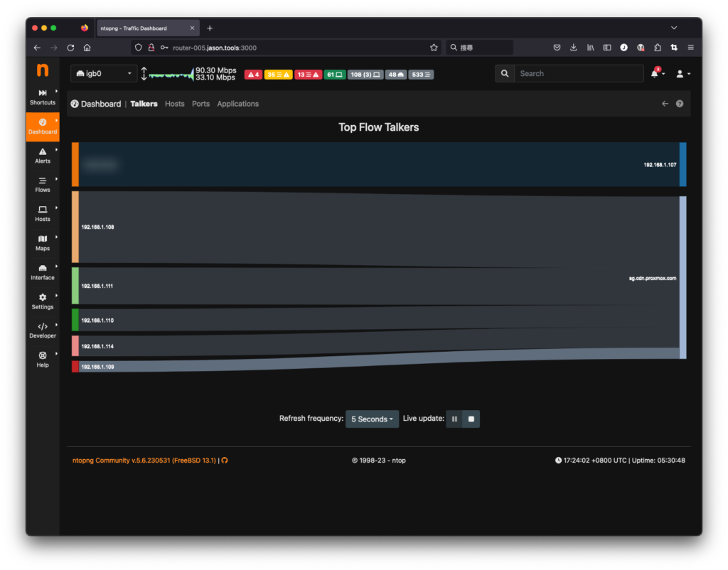Open the Shortcuts sidebar menu
The image size is (728, 570).
pyautogui.click(x=43, y=97)
